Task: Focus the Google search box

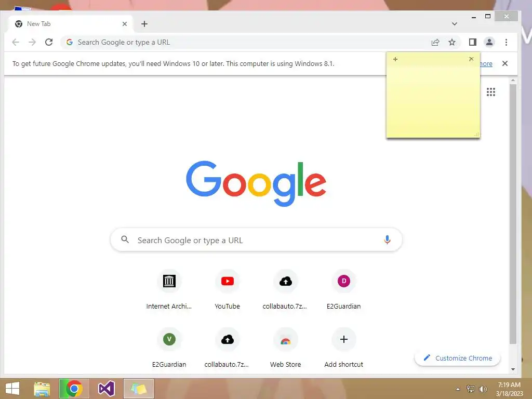Action: point(256,240)
